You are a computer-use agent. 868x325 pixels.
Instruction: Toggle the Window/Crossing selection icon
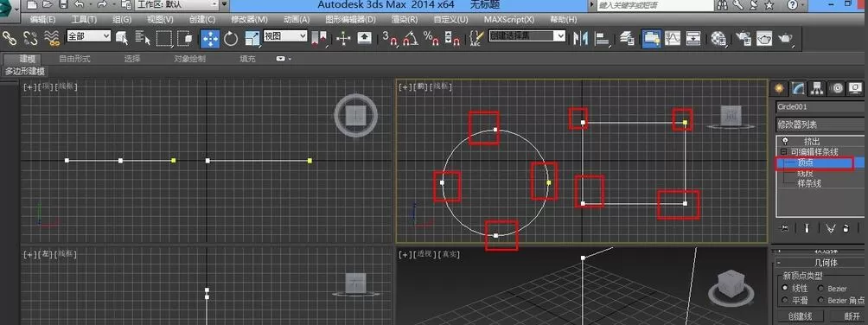click(185, 38)
